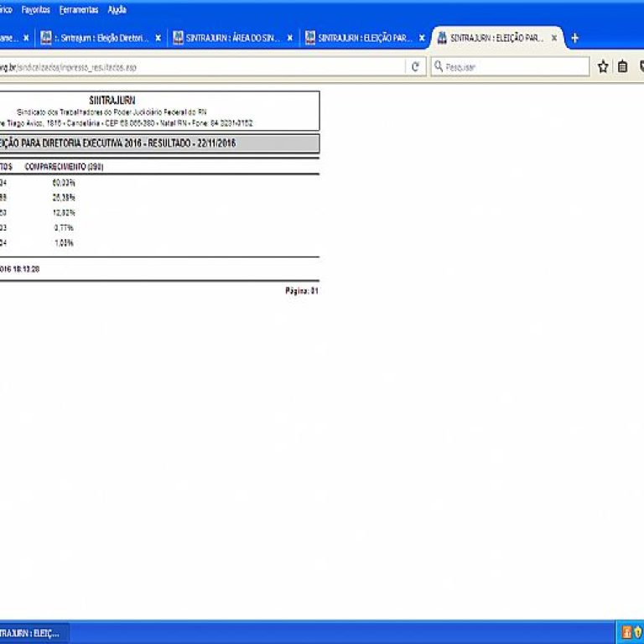
Task: Click the COMPARECIMENTO column header
Action: (64, 167)
